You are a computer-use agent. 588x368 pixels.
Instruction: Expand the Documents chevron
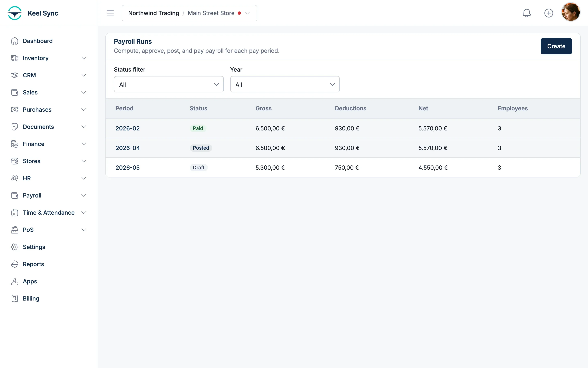point(84,127)
